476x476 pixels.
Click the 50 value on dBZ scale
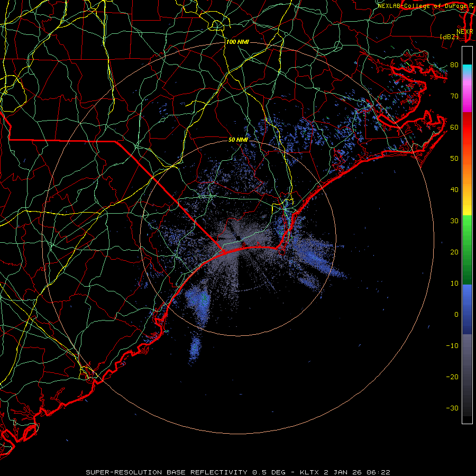click(x=454, y=159)
